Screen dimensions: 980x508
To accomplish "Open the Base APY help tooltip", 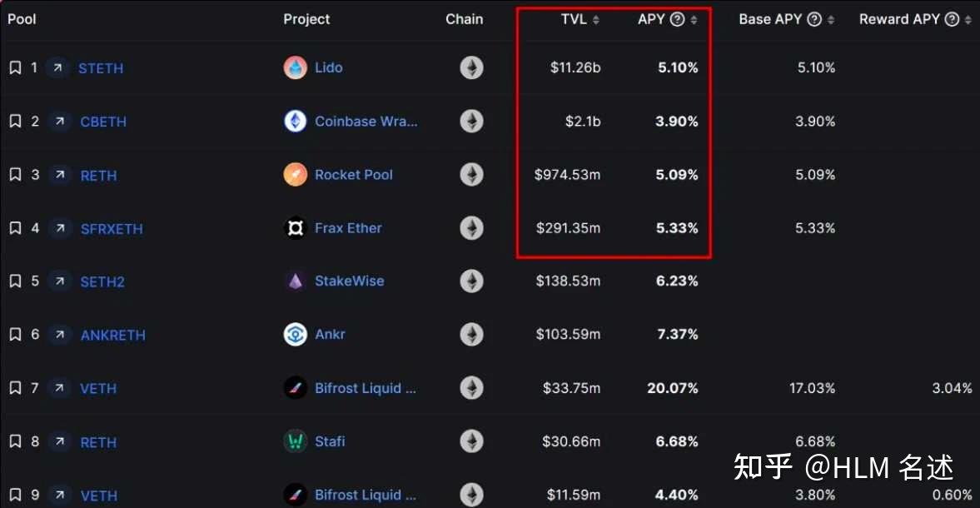I will point(813,18).
